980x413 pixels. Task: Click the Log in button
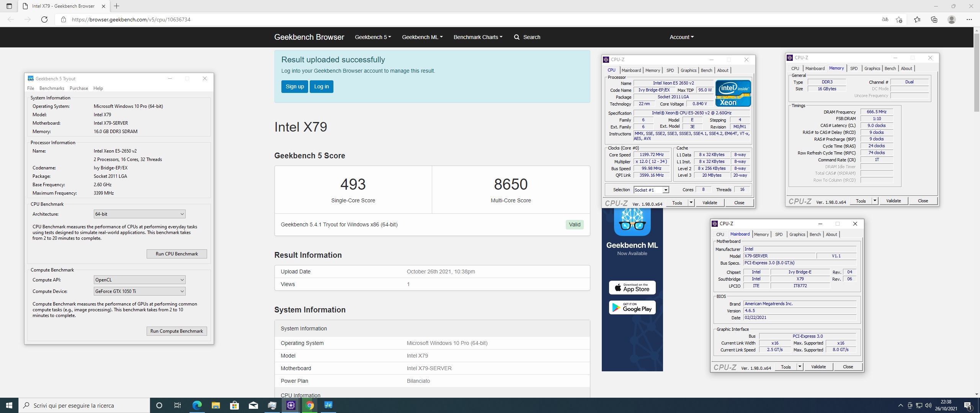[322, 86]
